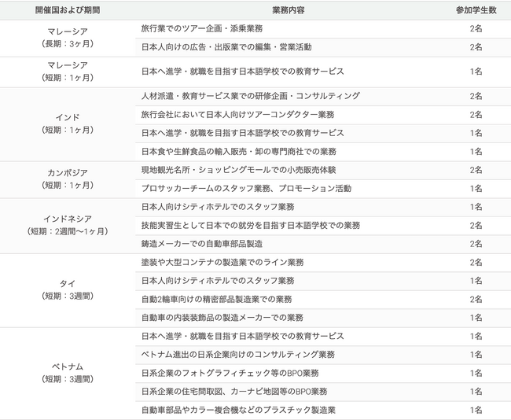This screenshot has height=420, width=511.
Task: Click the 参加学生数 column header
Action: point(476,9)
